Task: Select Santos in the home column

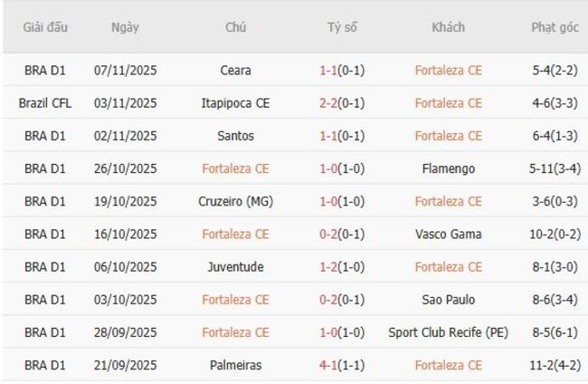Action: pos(236,136)
